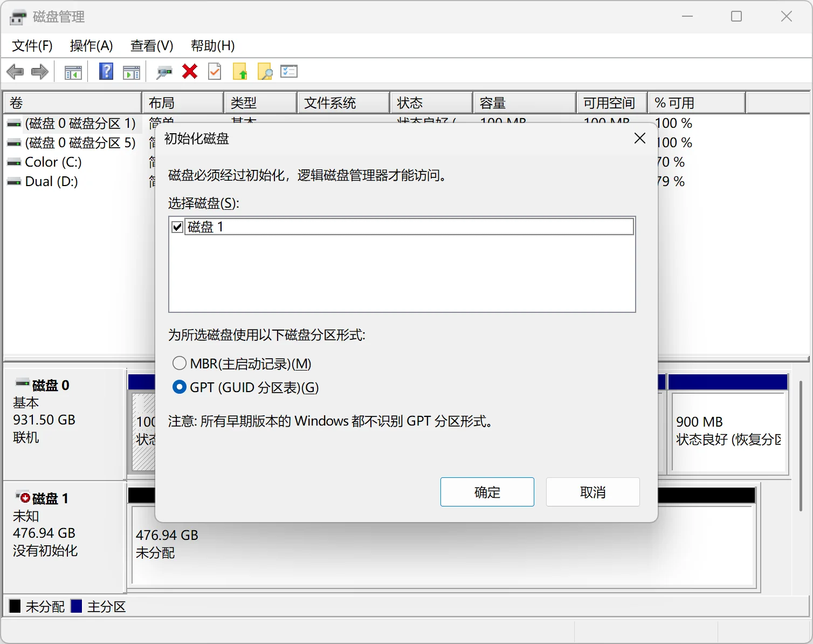This screenshot has height=644, width=813.
Task: Click the 没有初始化 status text of 磁盘 1
Action: [x=45, y=551]
